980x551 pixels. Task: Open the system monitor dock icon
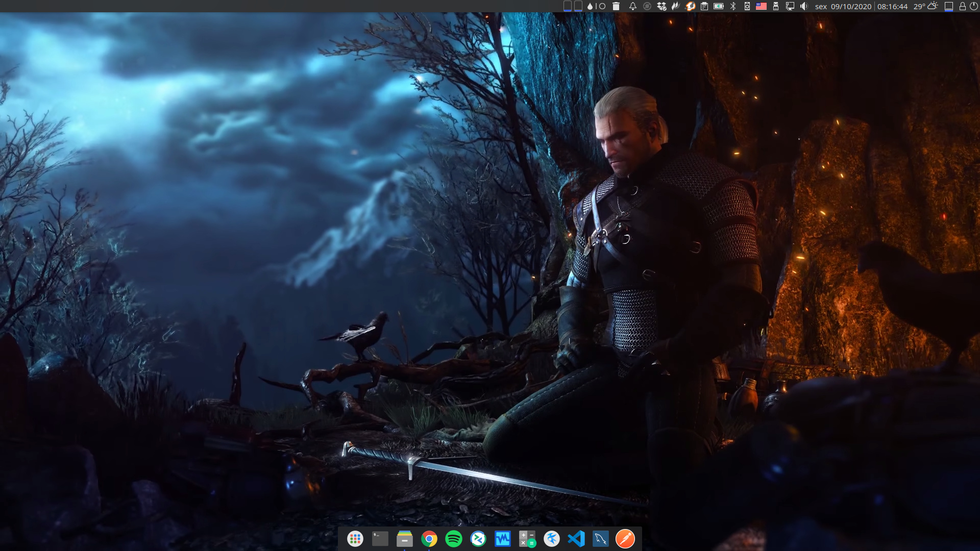[503, 539]
